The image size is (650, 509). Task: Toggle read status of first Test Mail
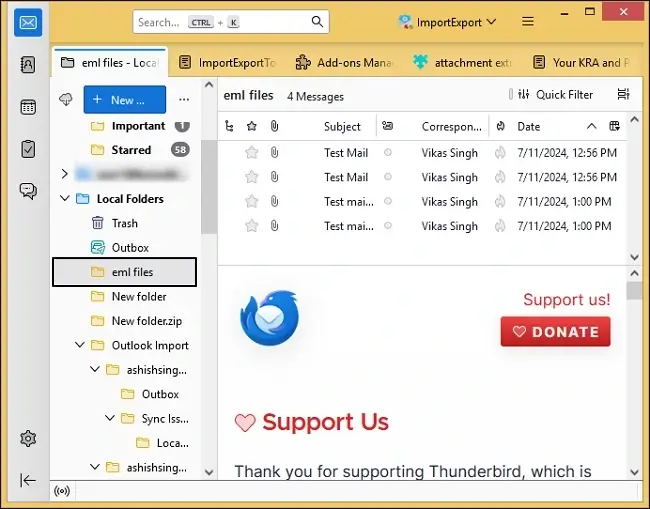click(388, 153)
